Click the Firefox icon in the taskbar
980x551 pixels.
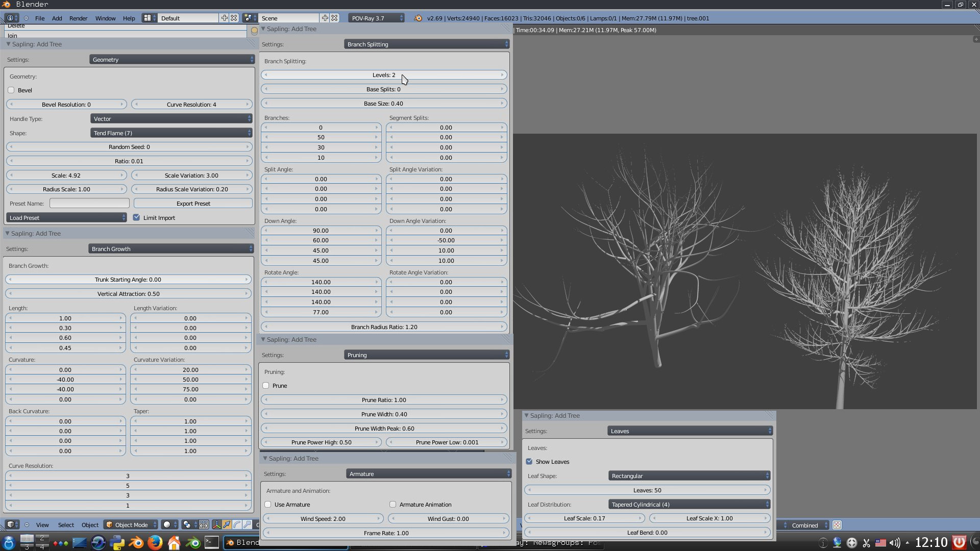point(155,542)
